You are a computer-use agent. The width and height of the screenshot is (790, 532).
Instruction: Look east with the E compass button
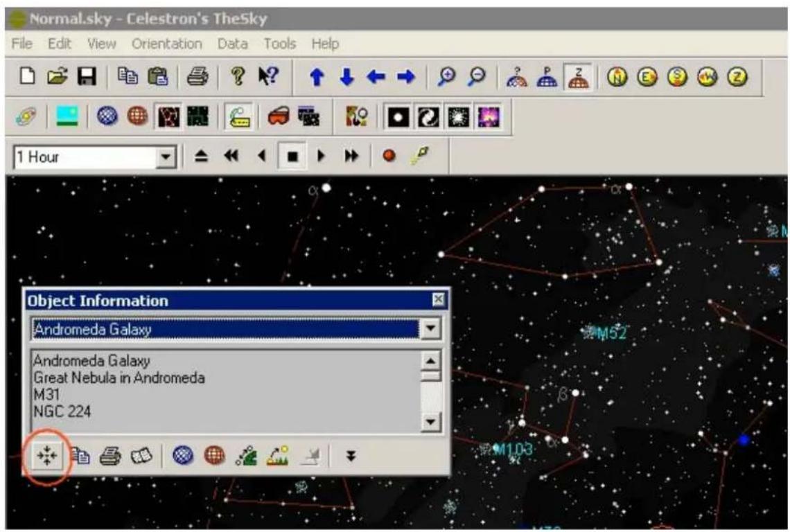pyautogui.click(x=647, y=77)
